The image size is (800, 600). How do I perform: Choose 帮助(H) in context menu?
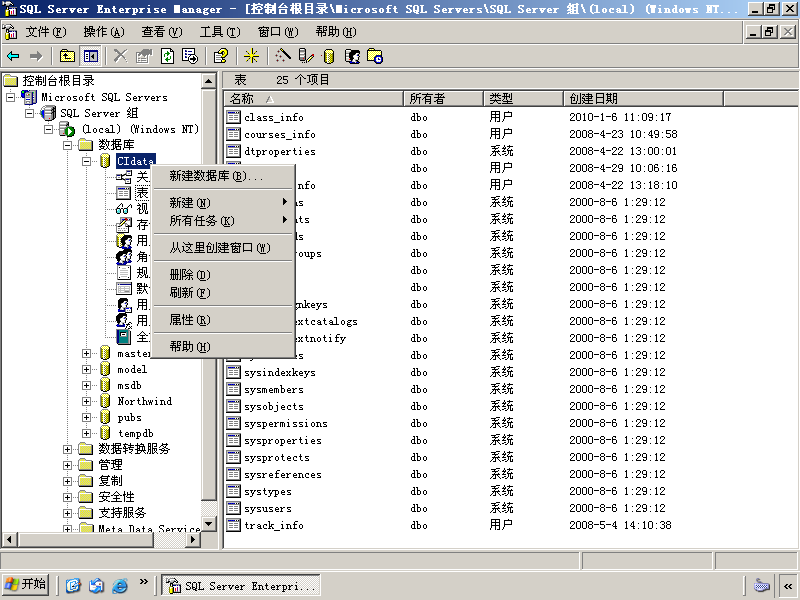223,347
